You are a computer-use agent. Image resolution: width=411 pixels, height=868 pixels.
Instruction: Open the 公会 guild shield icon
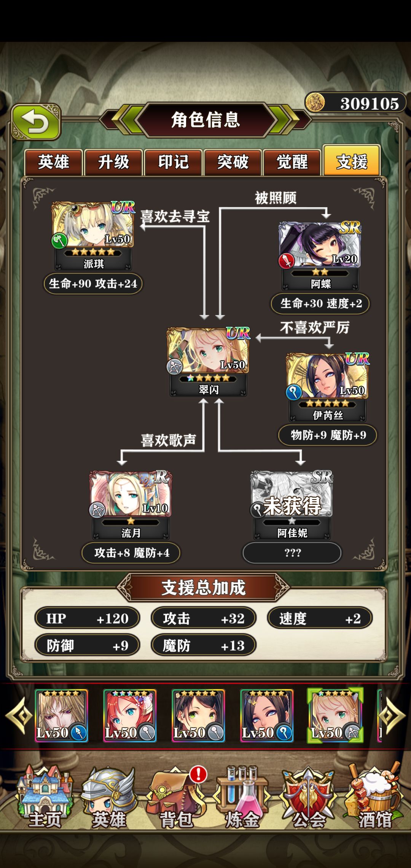pyautogui.click(x=309, y=797)
